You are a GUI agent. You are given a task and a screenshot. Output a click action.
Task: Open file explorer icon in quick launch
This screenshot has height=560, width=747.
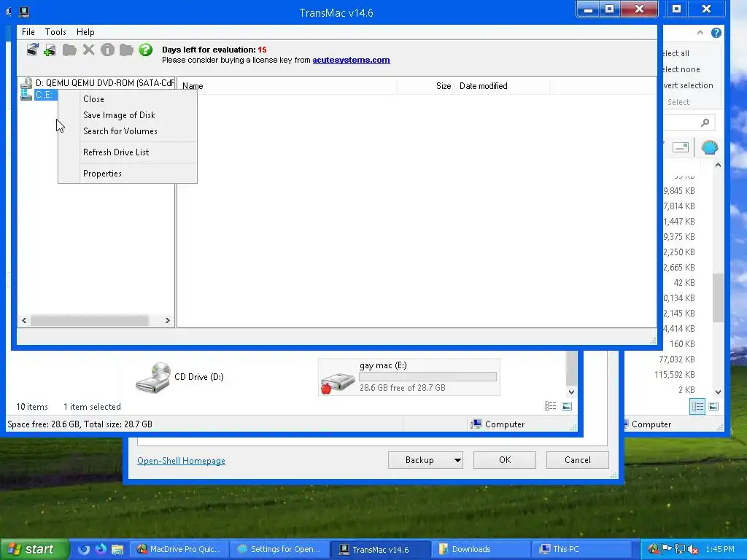click(117, 550)
